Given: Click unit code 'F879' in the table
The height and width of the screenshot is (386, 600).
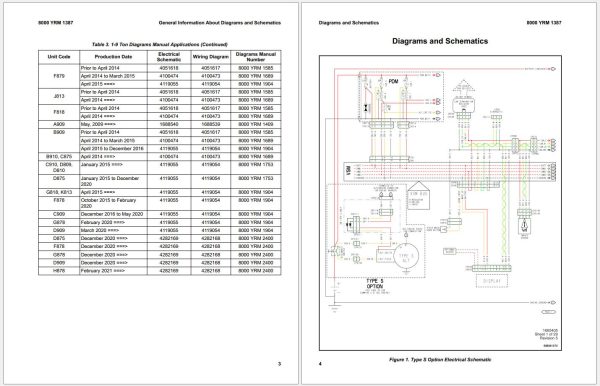Looking at the screenshot, I should pos(59,76).
